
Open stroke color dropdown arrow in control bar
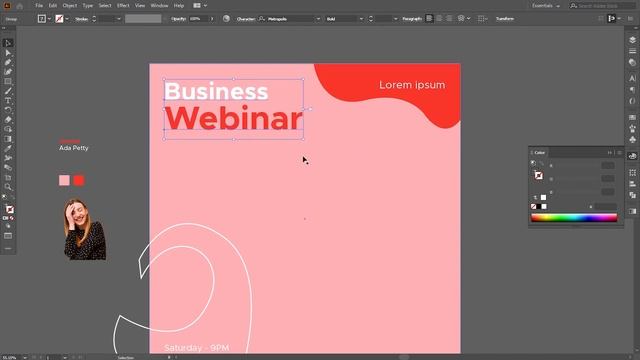[x=67, y=19]
